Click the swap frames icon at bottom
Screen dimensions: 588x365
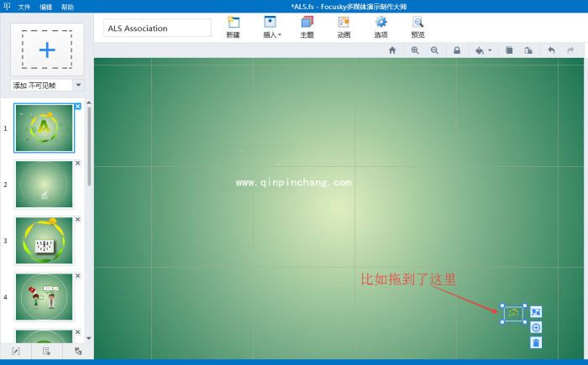coord(78,351)
